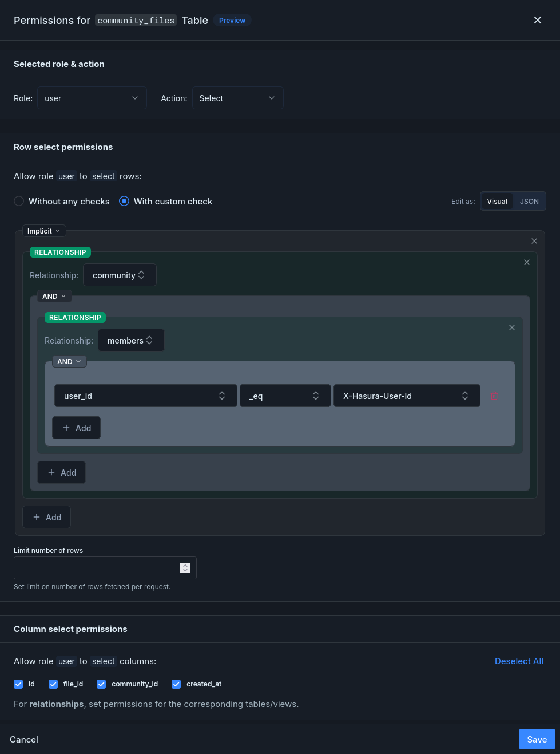Viewport: 560px width, 754px height.
Task: Open the community relationship selector
Action: pyautogui.click(x=120, y=275)
